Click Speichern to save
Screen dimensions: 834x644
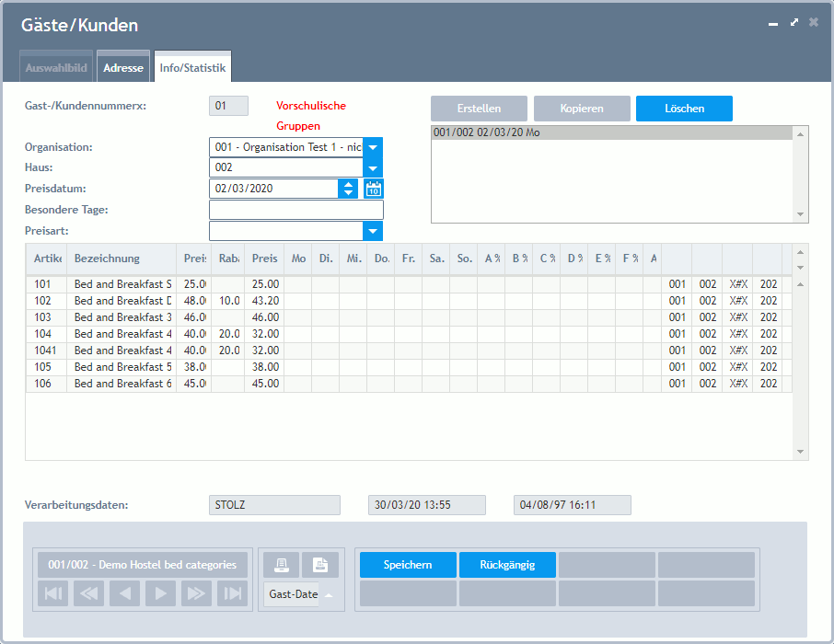pos(408,565)
